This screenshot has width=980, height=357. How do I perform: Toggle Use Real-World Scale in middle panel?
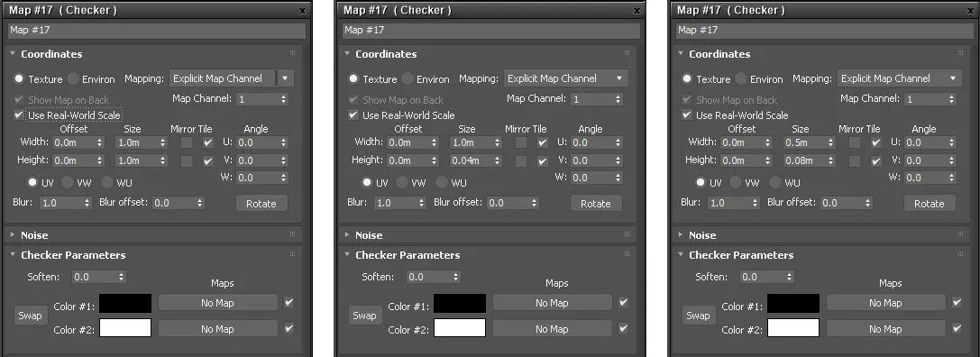[x=353, y=115]
